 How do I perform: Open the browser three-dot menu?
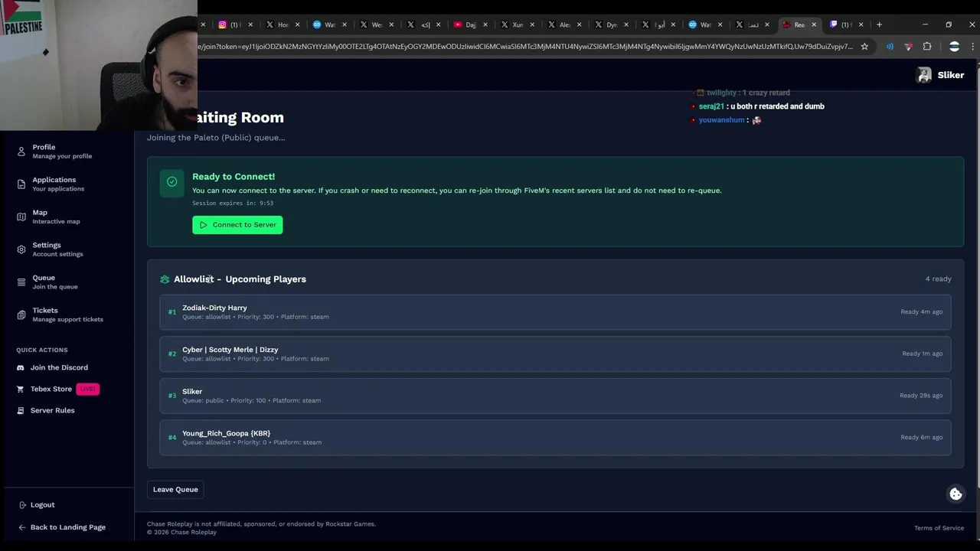[x=972, y=47]
